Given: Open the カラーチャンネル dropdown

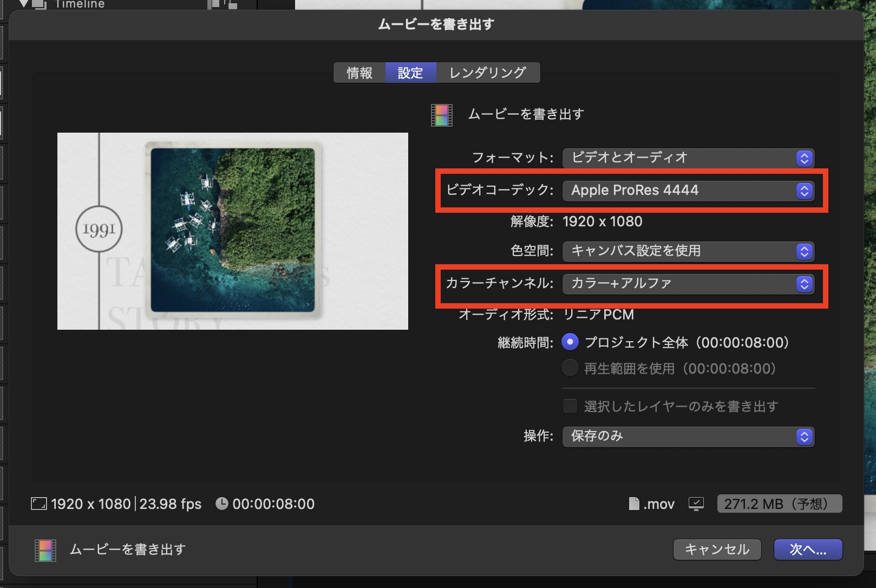Looking at the screenshot, I should [x=688, y=284].
